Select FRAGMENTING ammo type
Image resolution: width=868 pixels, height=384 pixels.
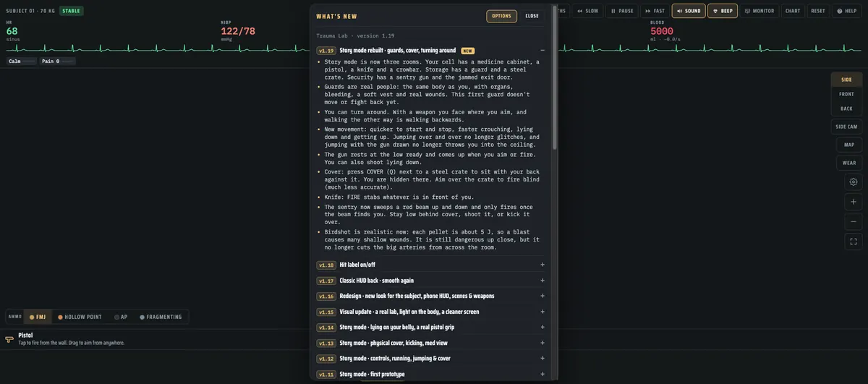[161, 317]
